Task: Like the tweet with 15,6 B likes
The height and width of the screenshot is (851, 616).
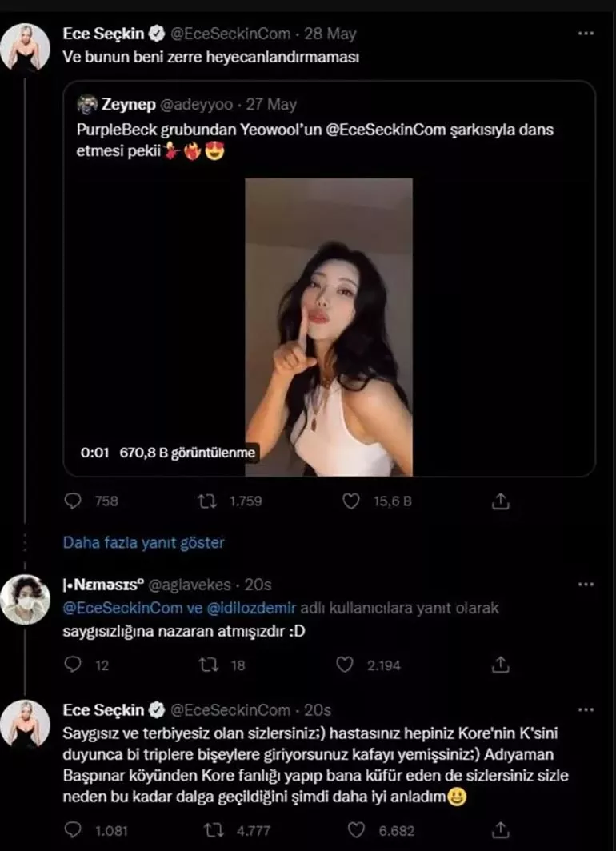Action: pos(351,501)
